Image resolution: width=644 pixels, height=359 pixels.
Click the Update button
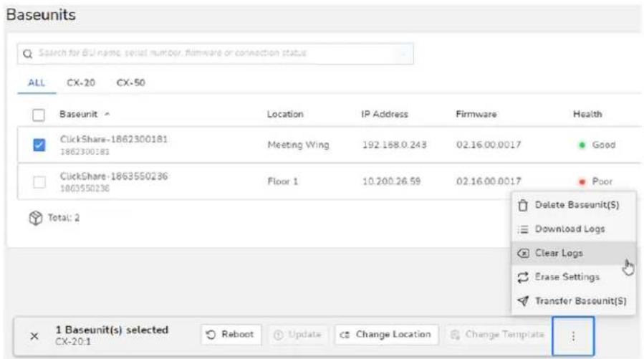(298, 335)
